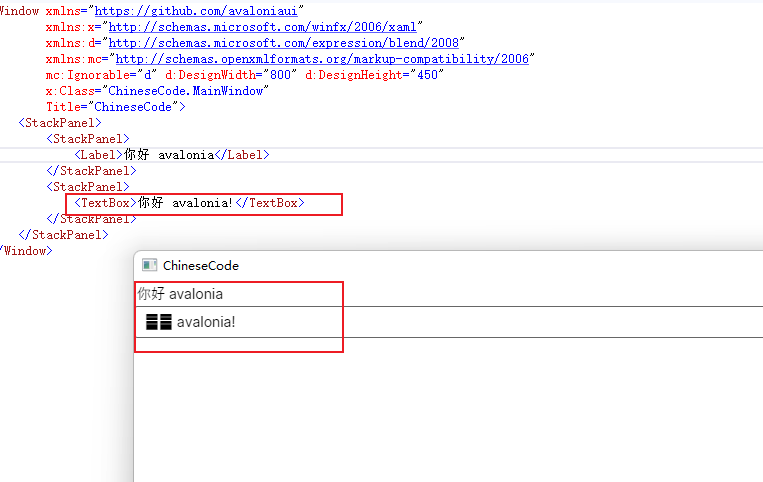Click the closing </Window> tag
The width and height of the screenshot is (763, 482).
[26, 251]
